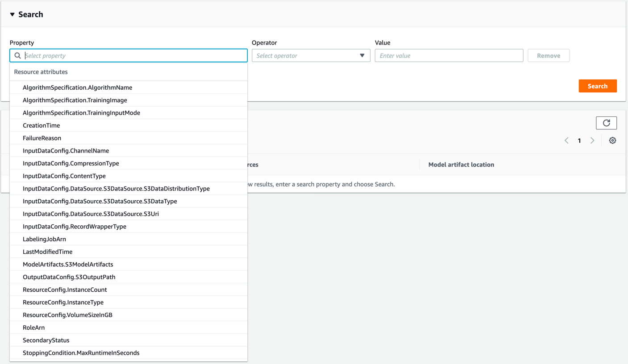Choose the LabelingJobArn option
The image size is (628, 364).
point(44,239)
